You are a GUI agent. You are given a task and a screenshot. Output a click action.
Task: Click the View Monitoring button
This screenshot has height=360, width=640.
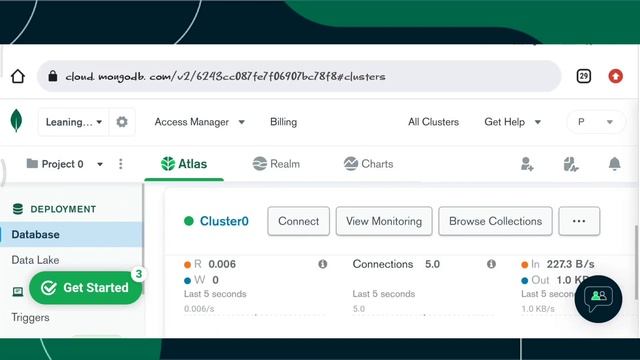384,221
